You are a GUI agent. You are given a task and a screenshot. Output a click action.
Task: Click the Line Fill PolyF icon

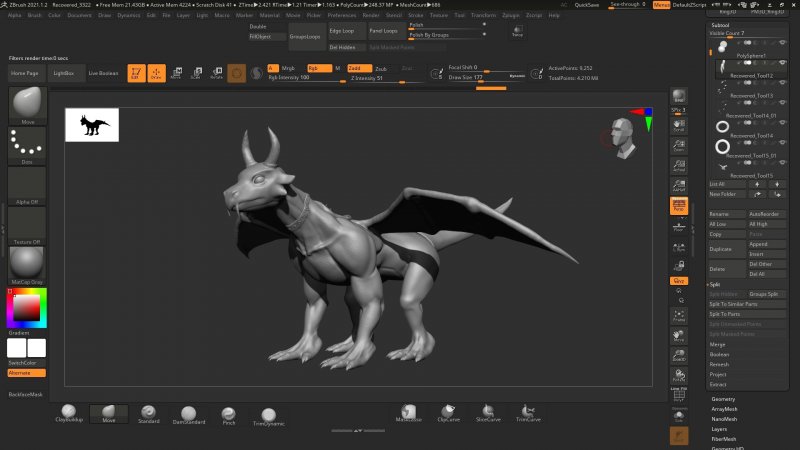click(679, 395)
